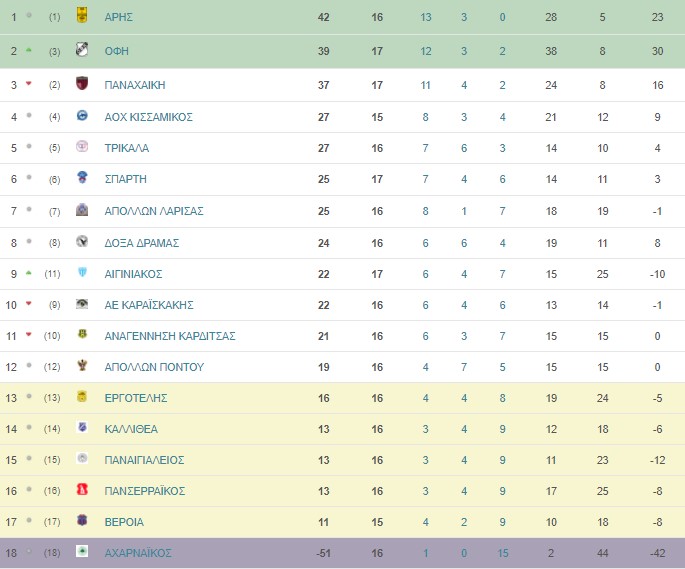Click the green up arrow beside ΟΦΗ

29,50
